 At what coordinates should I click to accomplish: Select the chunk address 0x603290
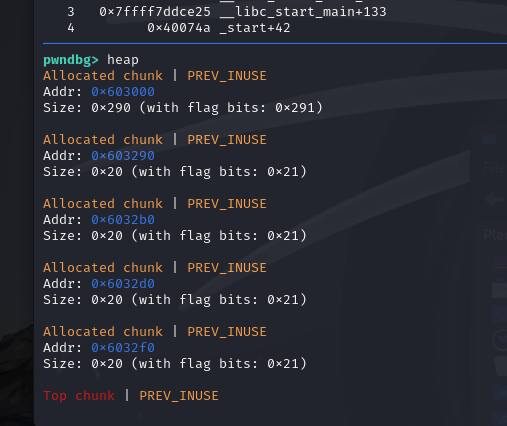pyautogui.click(x=123, y=156)
